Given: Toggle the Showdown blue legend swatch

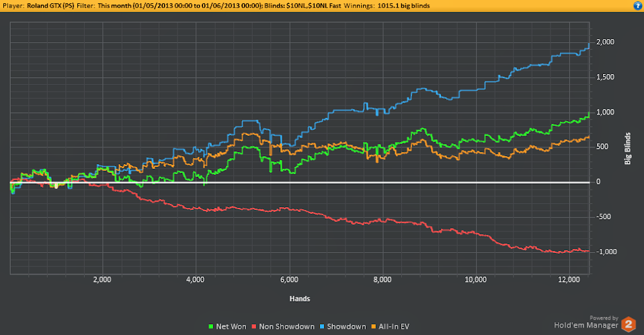Looking at the screenshot, I should (322, 327).
